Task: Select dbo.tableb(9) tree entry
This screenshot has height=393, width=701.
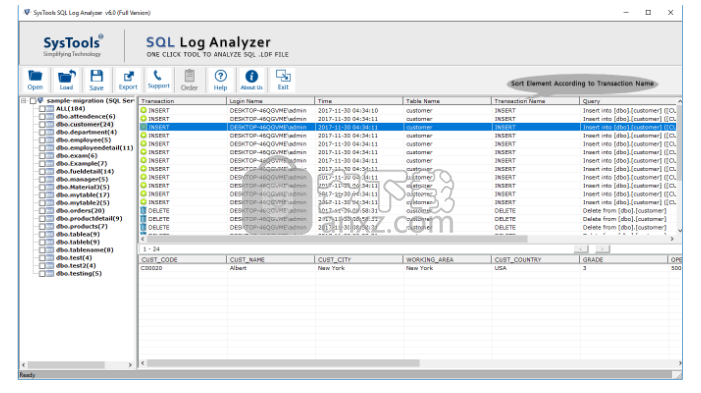Action: coord(78,242)
